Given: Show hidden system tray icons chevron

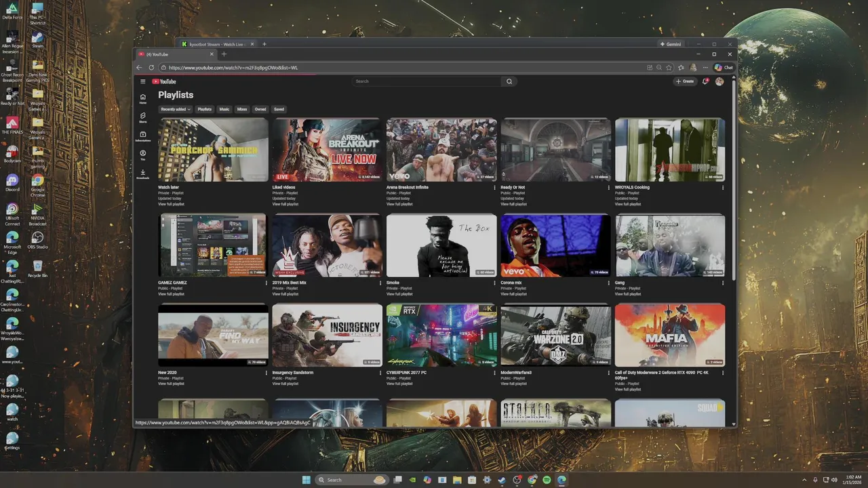Looking at the screenshot, I should coord(804,480).
